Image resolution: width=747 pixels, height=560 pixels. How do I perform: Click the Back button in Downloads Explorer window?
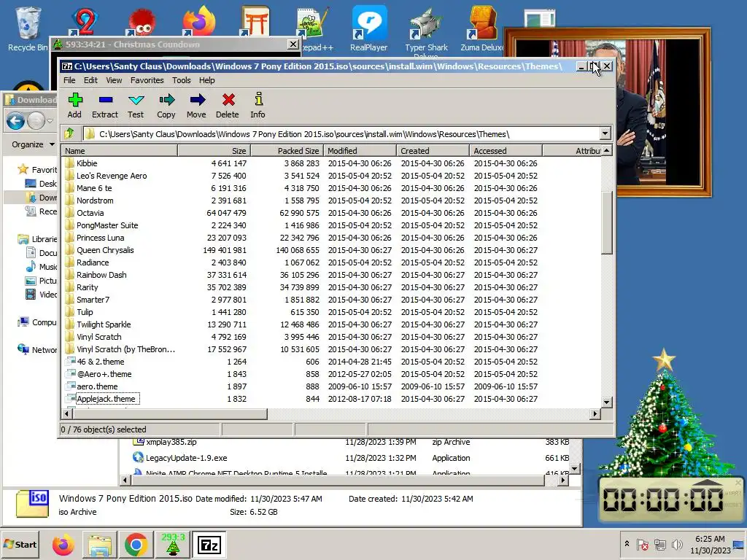click(16, 121)
